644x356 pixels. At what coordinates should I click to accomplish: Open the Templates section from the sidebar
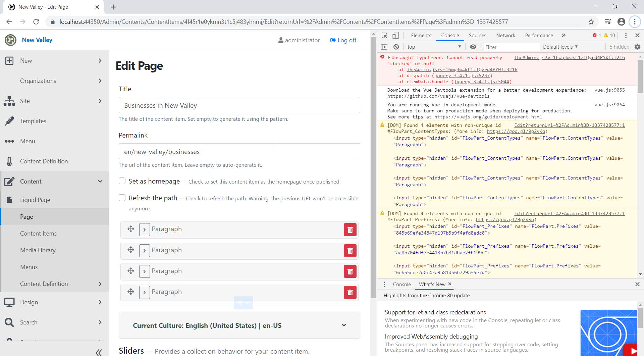pos(33,121)
